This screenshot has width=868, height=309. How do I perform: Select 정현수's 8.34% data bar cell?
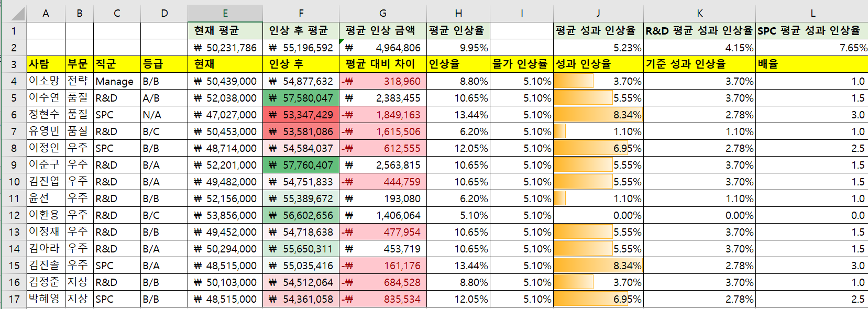(598, 115)
